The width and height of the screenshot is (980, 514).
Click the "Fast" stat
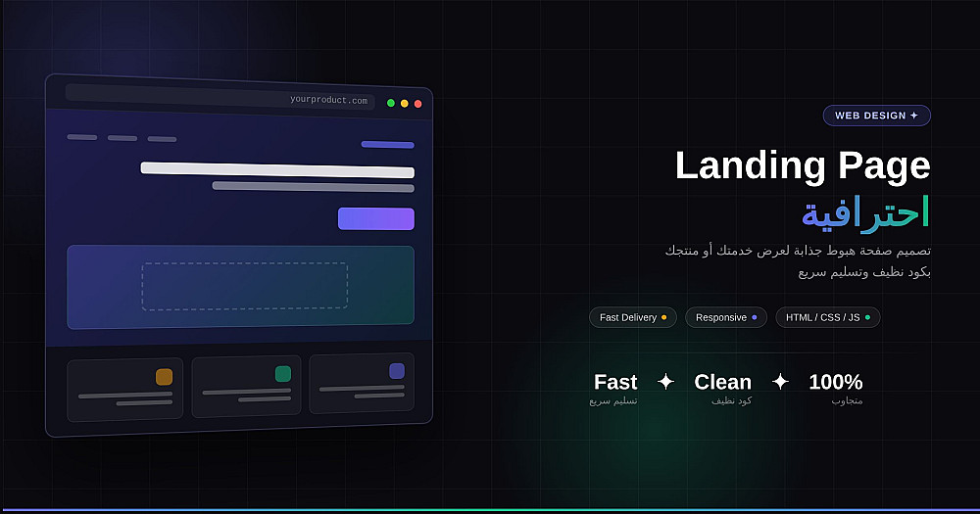(x=615, y=382)
